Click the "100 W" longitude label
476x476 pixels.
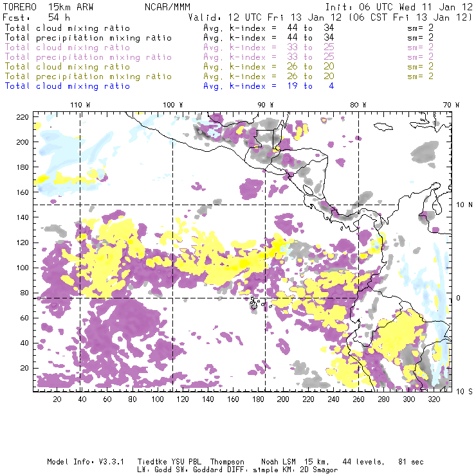(173, 105)
